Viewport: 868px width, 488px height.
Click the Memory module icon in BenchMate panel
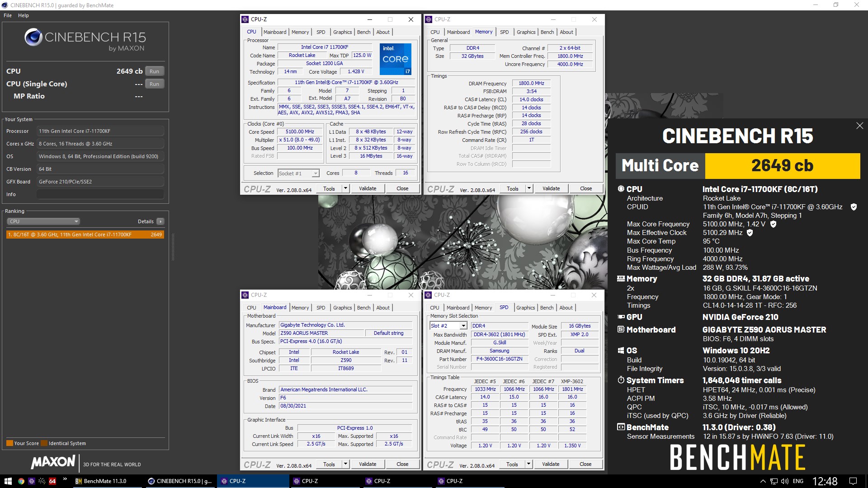(621, 279)
